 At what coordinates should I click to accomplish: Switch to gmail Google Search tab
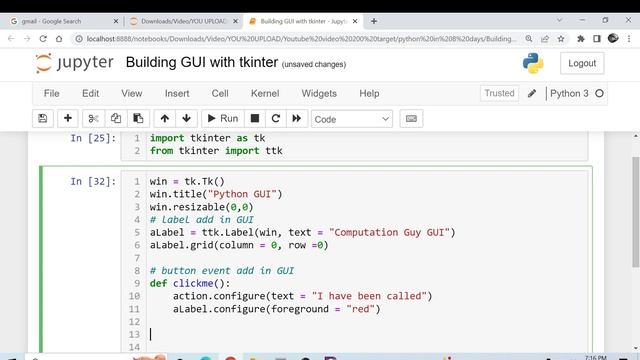(64, 21)
